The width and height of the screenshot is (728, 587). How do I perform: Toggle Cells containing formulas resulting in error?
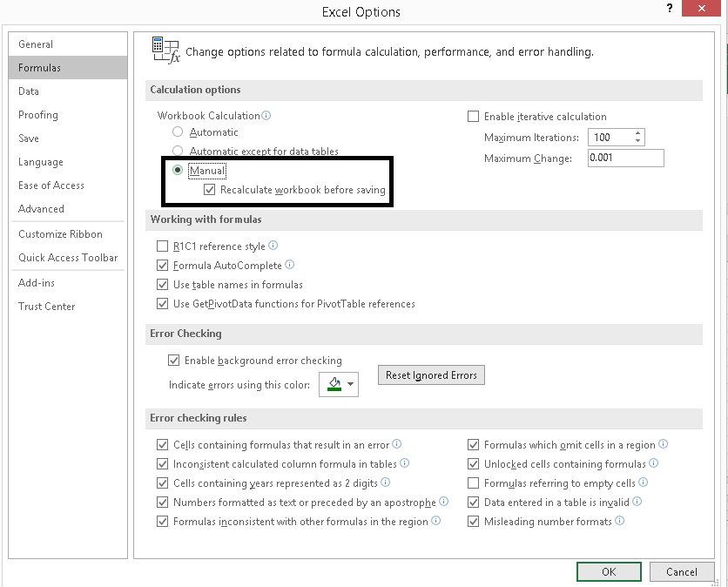[x=163, y=445]
